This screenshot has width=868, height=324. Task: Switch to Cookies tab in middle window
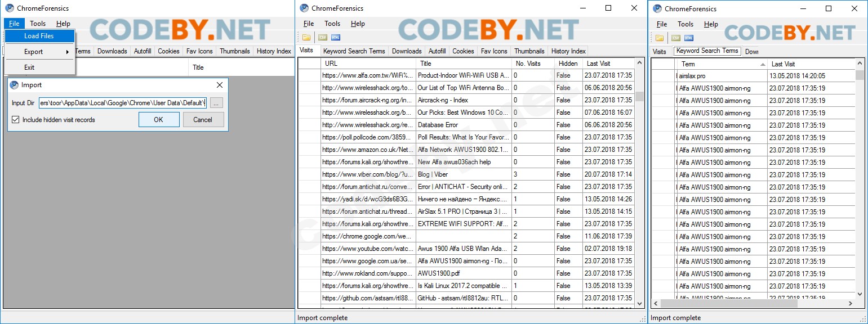(463, 51)
